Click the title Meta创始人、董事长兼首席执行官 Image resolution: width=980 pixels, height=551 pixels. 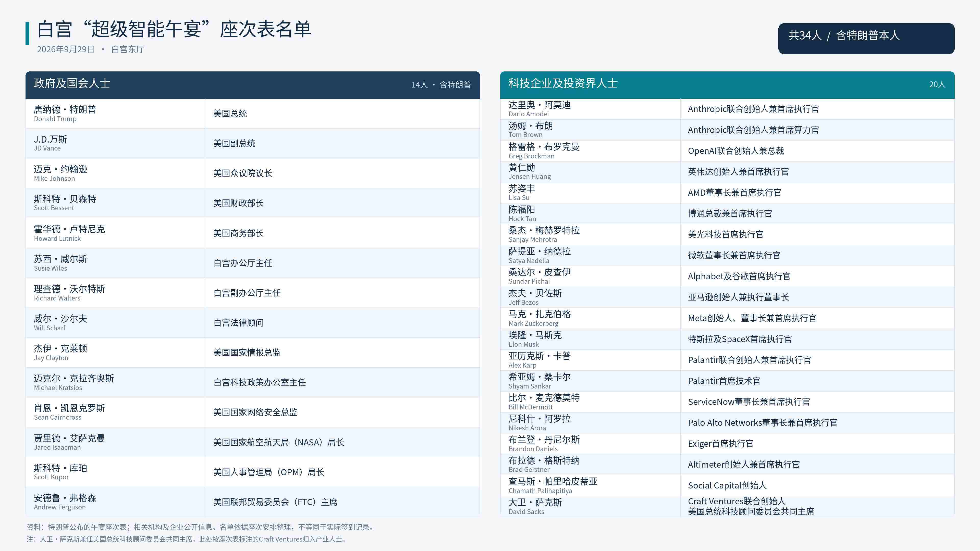pos(752,318)
